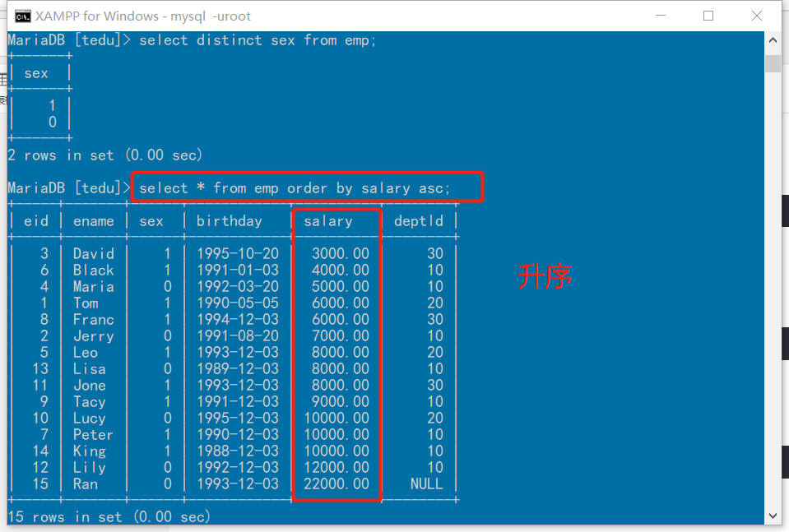The height and width of the screenshot is (532, 789).
Task: Click the 'ename' column header
Action: pos(94,221)
